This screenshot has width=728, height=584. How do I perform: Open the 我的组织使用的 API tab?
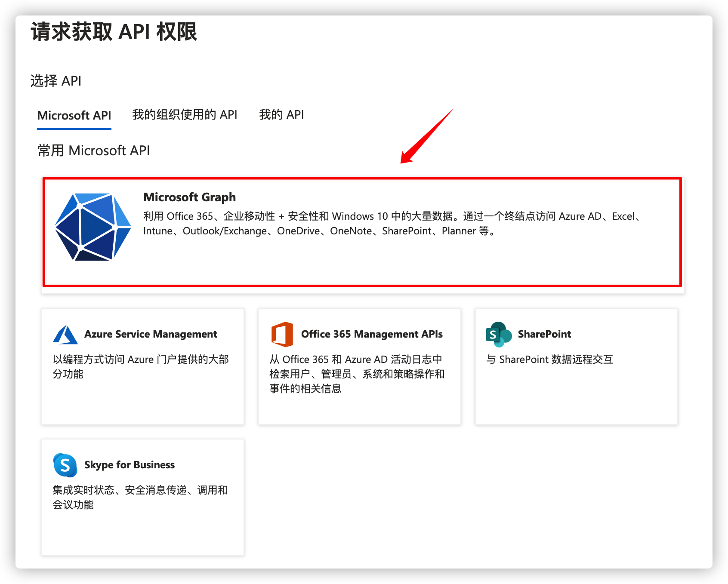point(185,115)
